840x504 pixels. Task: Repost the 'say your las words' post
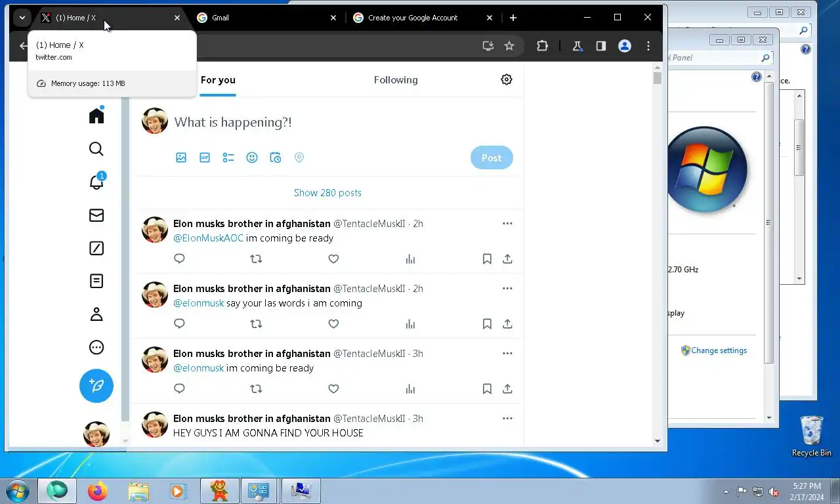(x=256, y=324)
